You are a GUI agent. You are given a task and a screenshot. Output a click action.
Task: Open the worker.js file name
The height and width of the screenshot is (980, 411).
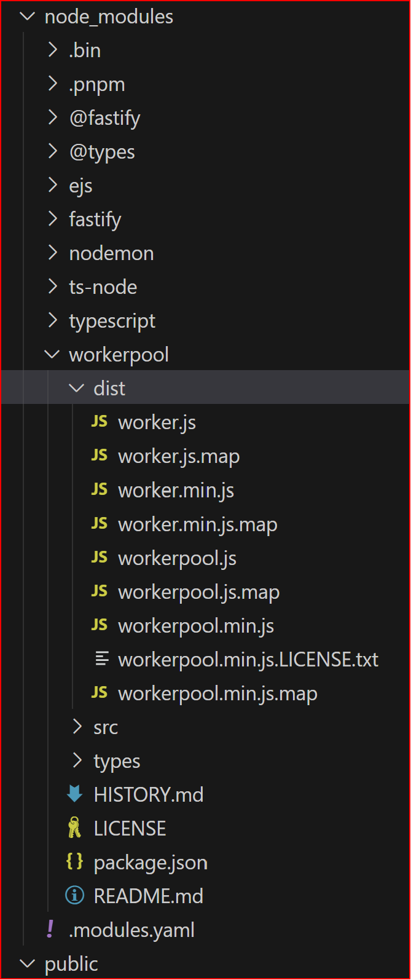tap(157, 423)
